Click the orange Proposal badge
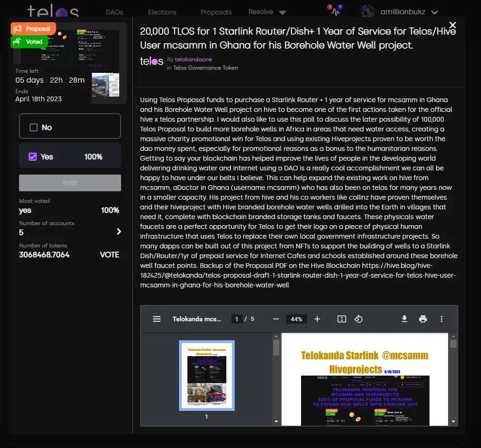 (x=33, y=29)
